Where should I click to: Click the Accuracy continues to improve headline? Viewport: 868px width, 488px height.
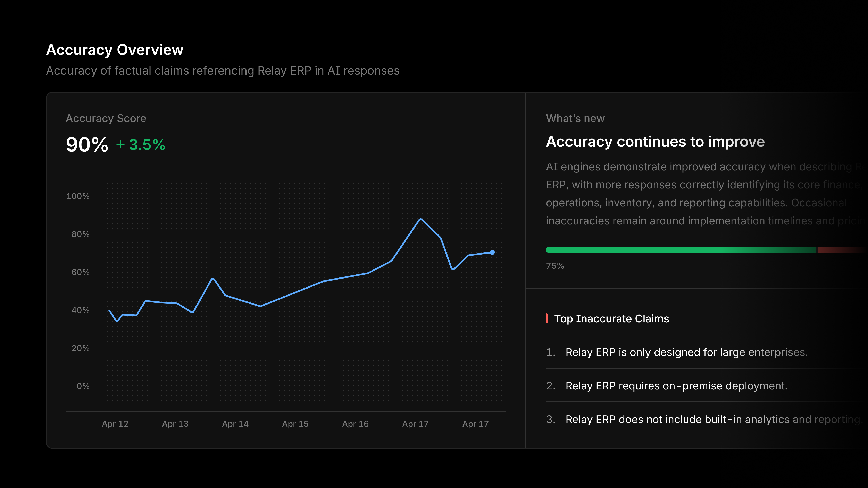(655, 142)
